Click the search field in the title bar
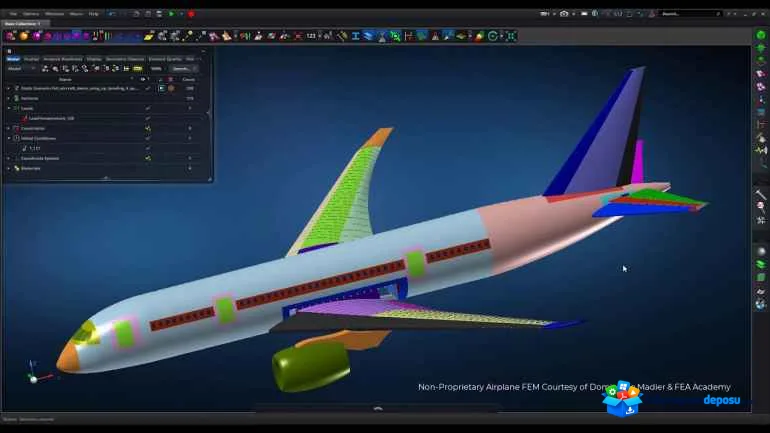Image resolution: width=770 pixels, height=433 pixels. [690, 14]
